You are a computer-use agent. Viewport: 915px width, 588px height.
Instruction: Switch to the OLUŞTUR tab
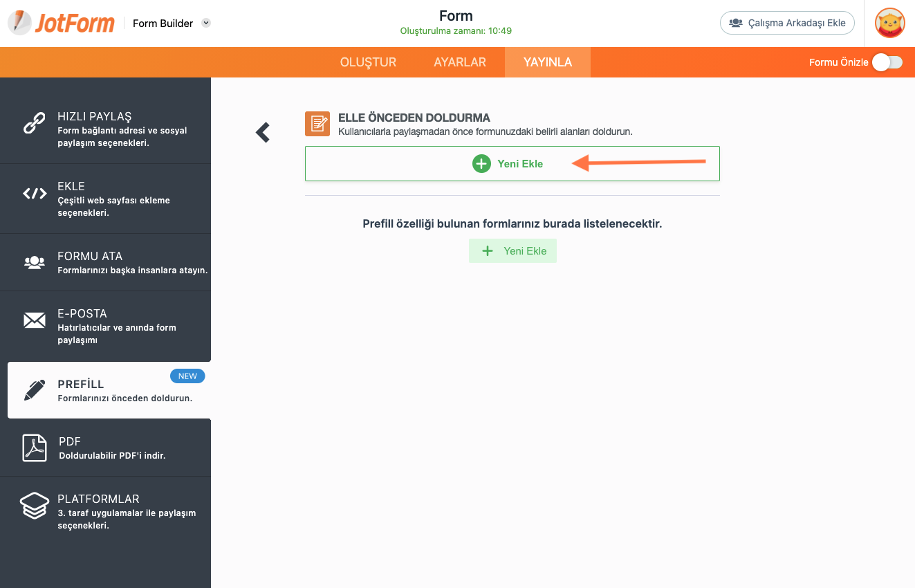(368, 62)
